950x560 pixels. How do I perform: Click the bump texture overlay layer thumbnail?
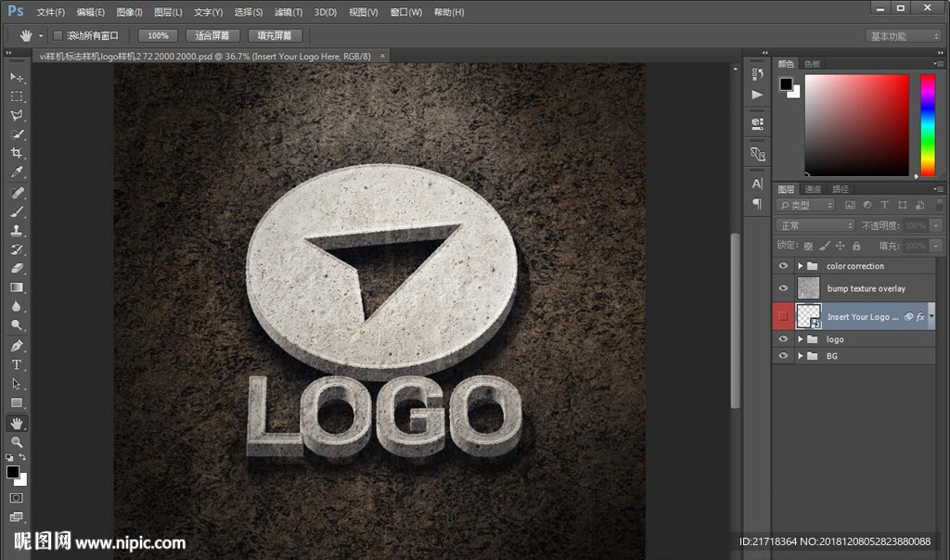point(809,288)
